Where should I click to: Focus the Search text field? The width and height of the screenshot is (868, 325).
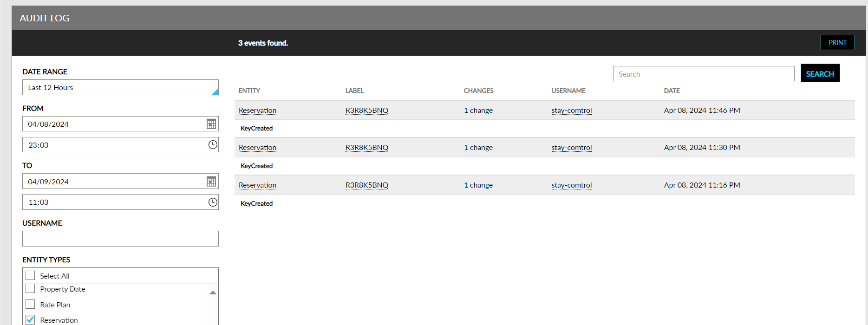coord(704,74)
